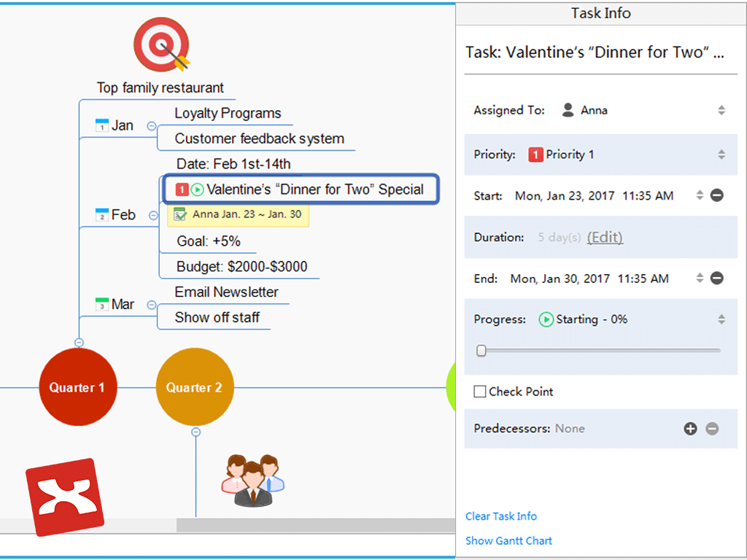This screenshot has height=560, width=747.
Task: Collapse the Jan branch toggle
Action: tap(152, 125)
